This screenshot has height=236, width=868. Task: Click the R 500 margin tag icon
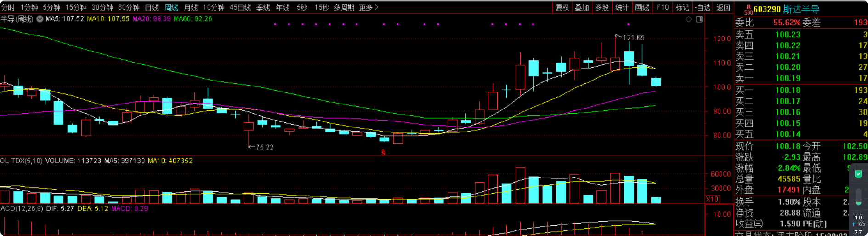749,9
